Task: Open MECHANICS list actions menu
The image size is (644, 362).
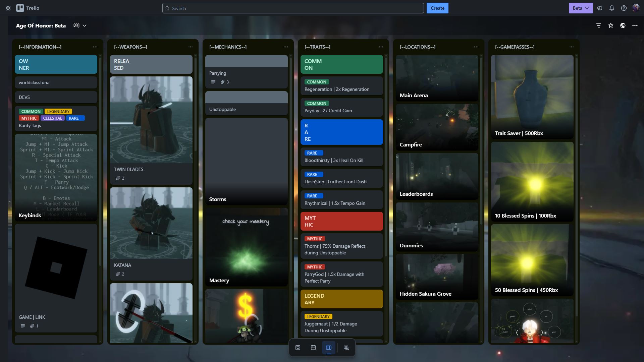Action: pyautogui.click(x=286, y=47)
